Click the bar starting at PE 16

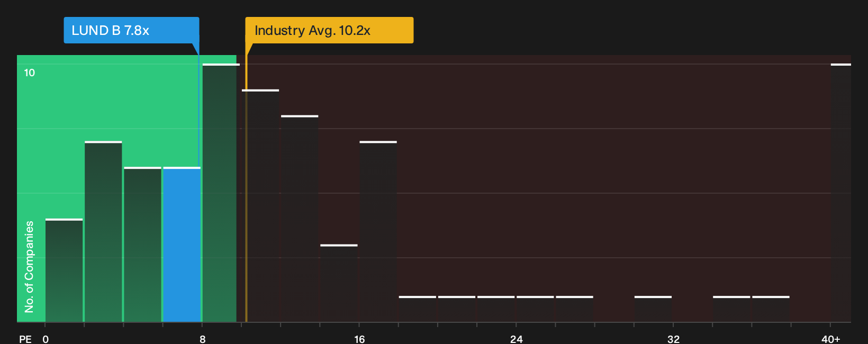coord(378,232)
